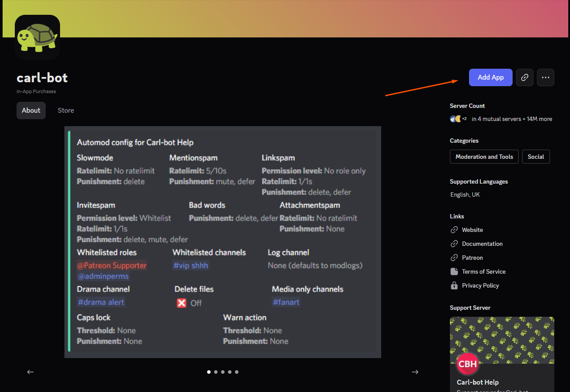Image resolution: width=570 pixels, height=392 pixels.
Task: Click the Linkspam heading in the screenshot
Action: (x=278, y=157)
